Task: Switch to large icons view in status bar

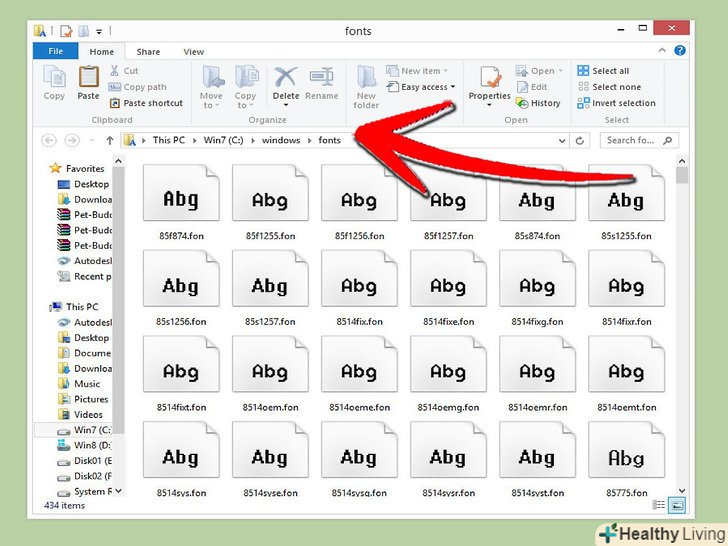Action: click(x=677, y=505)
